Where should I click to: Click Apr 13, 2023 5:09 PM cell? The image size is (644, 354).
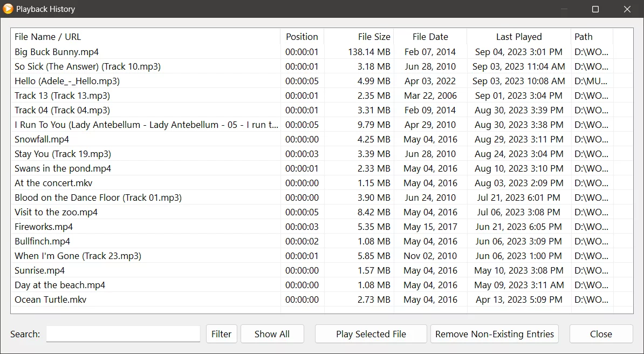[x=519, y=299]
